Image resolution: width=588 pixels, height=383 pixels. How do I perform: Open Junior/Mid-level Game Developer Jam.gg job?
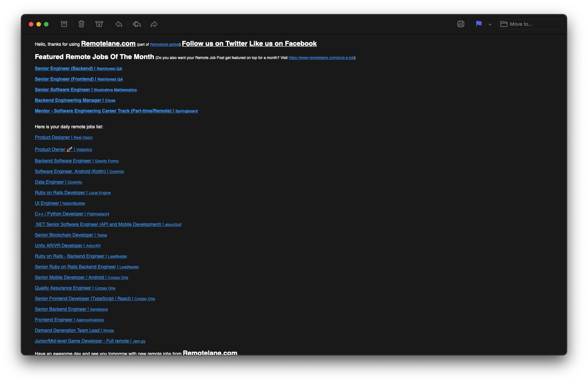point(90,341)
